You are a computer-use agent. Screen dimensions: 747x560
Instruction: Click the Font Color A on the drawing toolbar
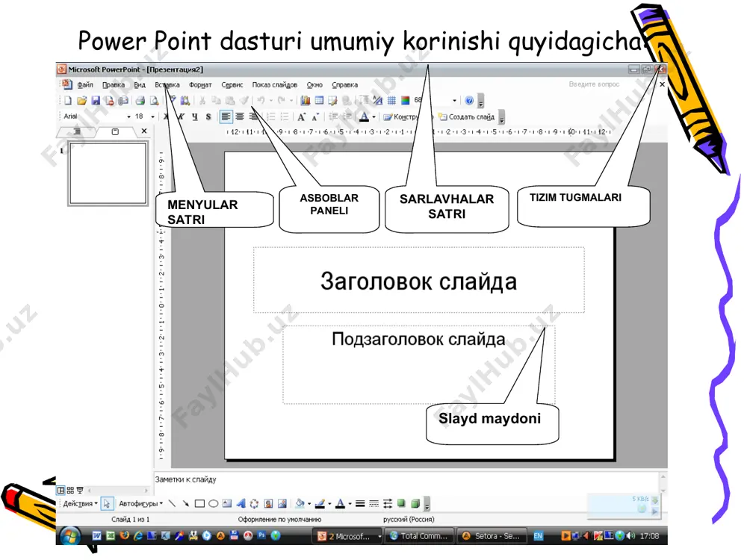tap(341, 503)
